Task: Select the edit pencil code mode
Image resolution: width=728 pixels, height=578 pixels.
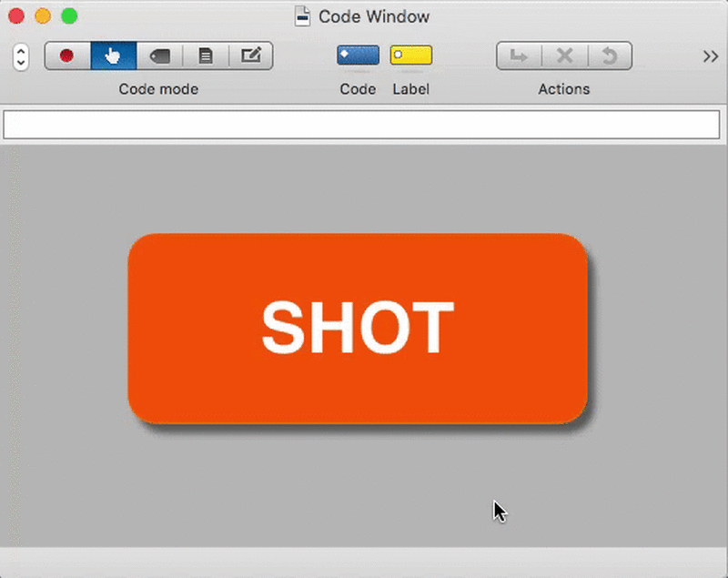Action: point(251,56)
